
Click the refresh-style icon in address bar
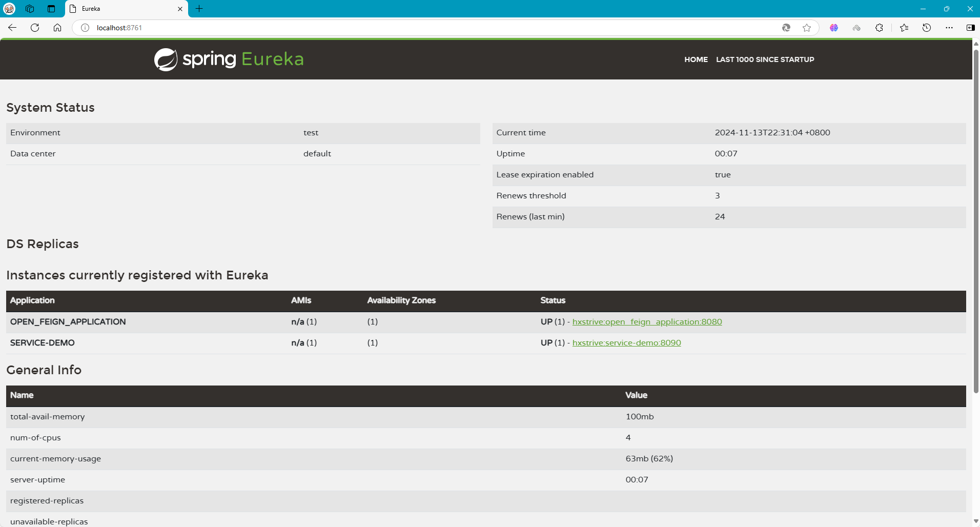click(x=786, y=28)
